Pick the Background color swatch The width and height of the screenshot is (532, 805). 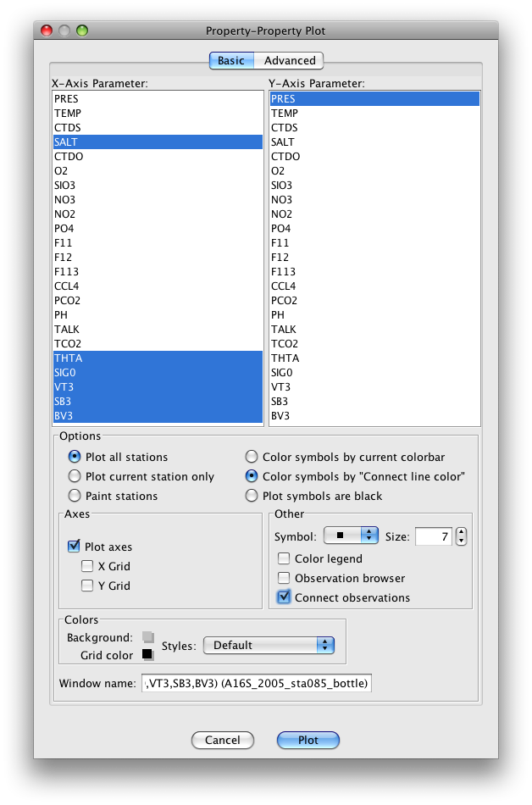[x=148, y=637]
